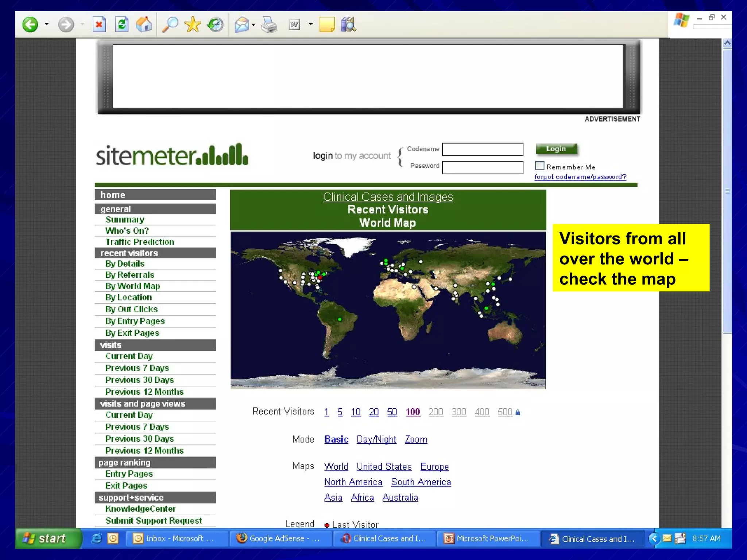Print the page with printer icon
Image resolution: width=747 pixels, height=560 pixels.
[269, 25]
